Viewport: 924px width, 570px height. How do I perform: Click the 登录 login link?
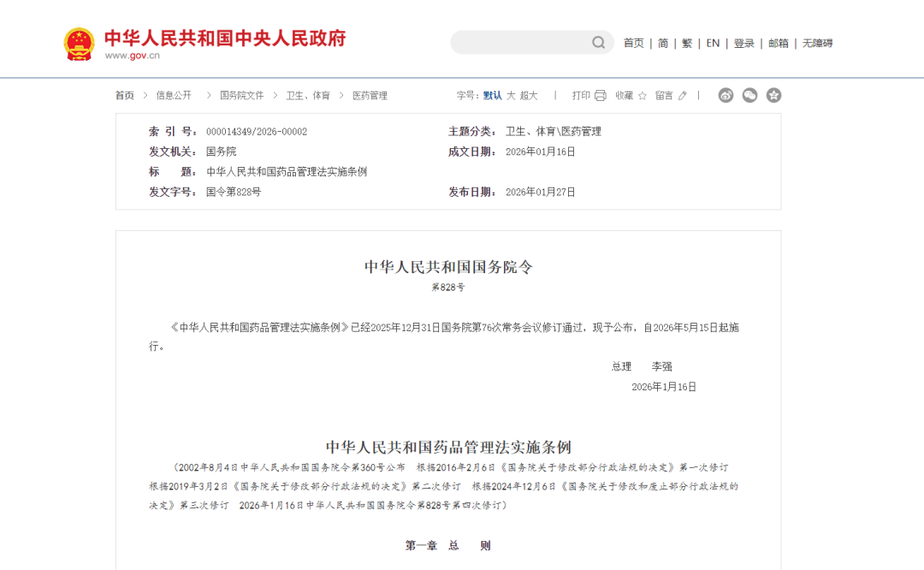[x=743, y=44]
